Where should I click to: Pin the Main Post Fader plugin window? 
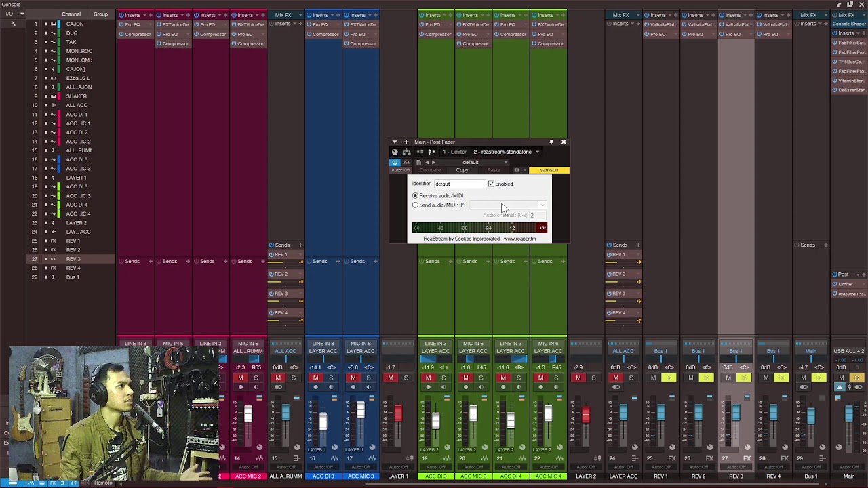click(x=551, y=142)
